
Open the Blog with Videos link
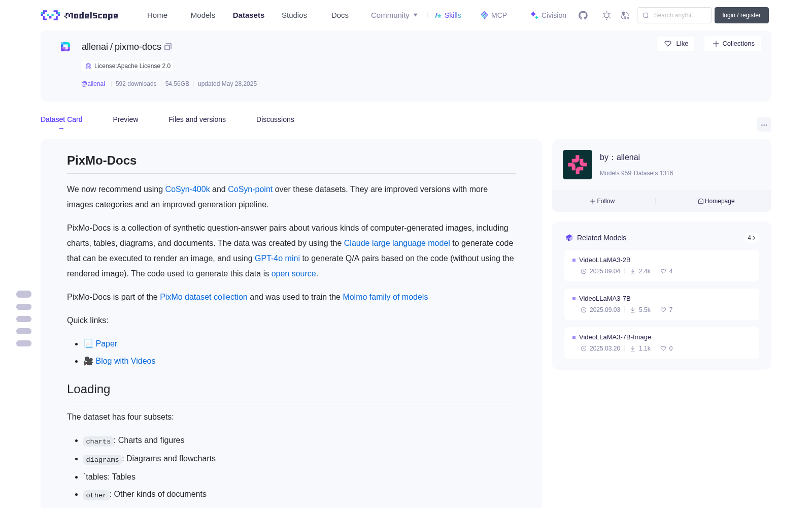coord(125,361)
